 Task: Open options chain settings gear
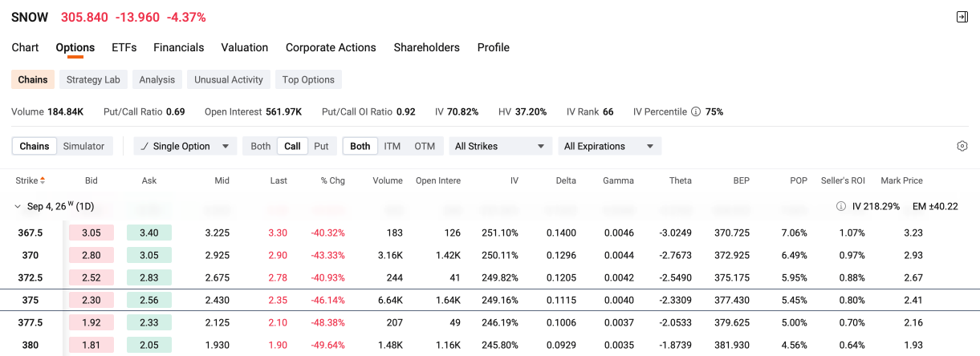[962, 146]
